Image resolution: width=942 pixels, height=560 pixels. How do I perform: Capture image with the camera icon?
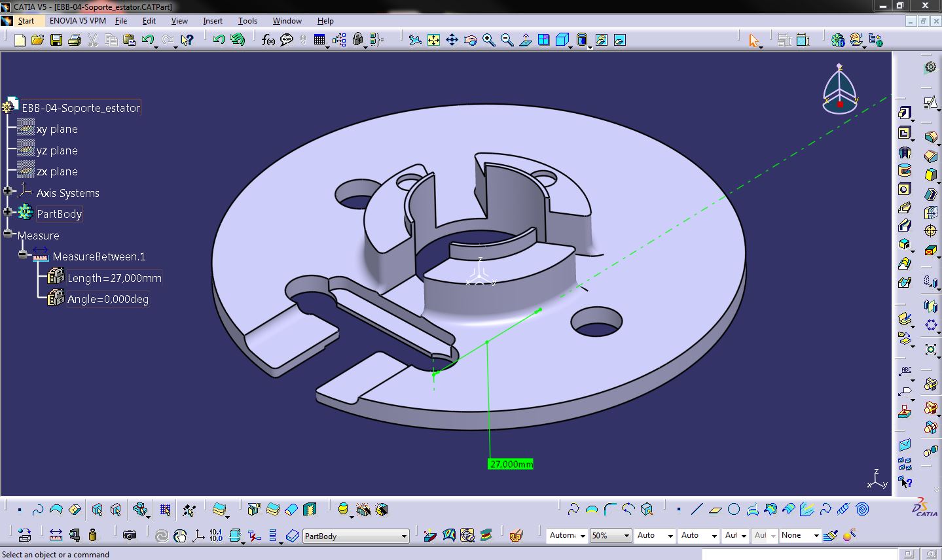coord(130,535)
